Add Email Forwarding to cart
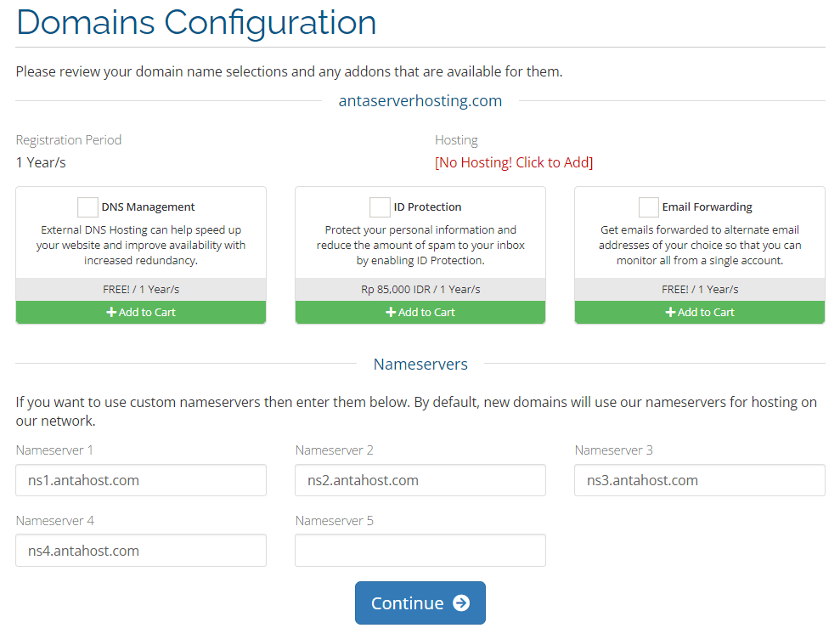The image size is (840, 628). tap(700, 312)
